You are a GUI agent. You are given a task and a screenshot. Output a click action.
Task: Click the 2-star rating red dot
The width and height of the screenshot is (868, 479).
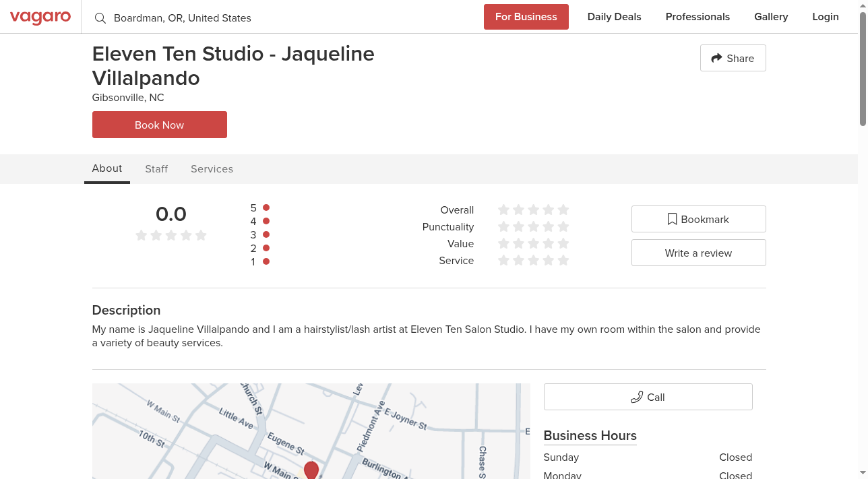coord(266,248)
